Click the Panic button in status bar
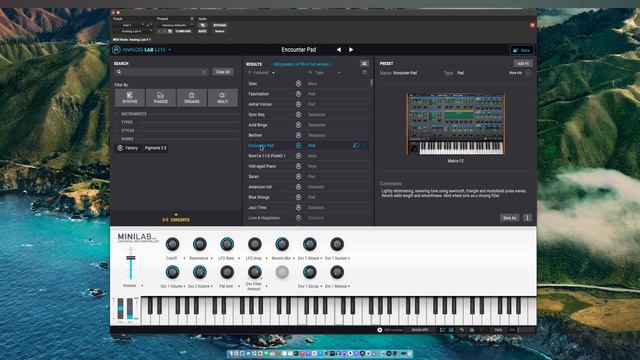This screenshot has width=640, height=360. [498, 330]
